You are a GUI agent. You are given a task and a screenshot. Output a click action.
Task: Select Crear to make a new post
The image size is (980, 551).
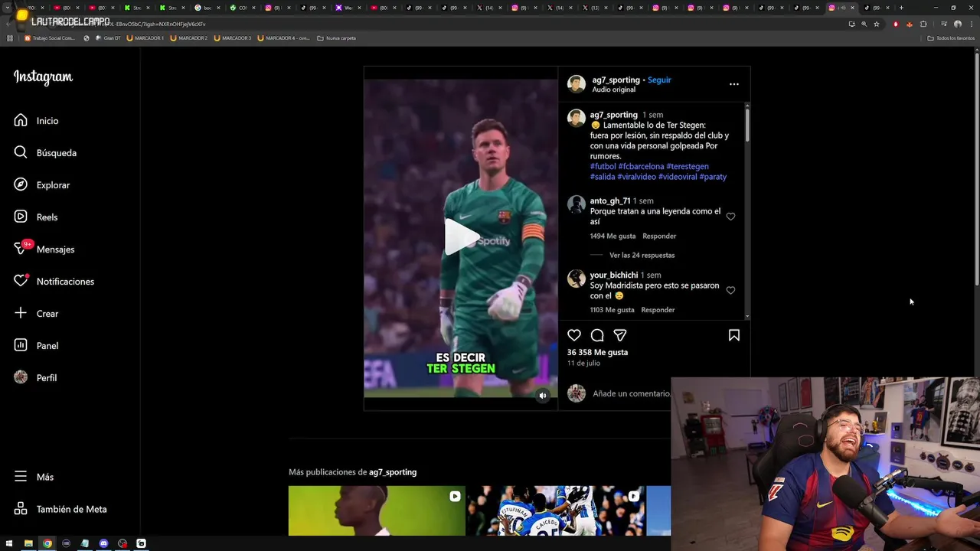pos(36,314)
